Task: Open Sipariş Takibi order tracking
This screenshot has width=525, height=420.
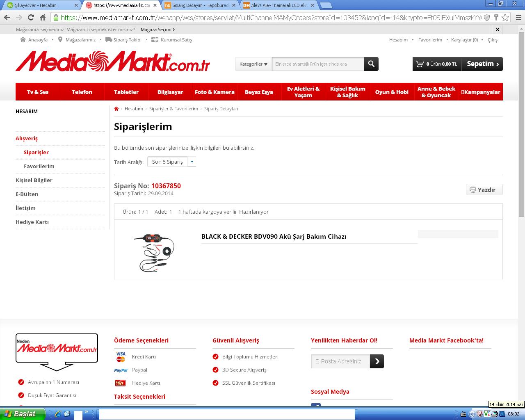Action: coord(123,40)
